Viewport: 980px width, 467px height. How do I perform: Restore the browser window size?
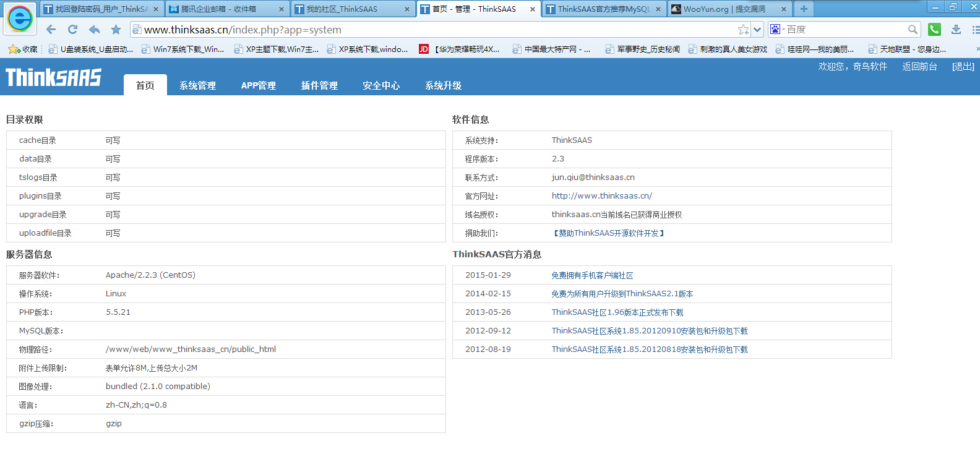pos(953,6)
